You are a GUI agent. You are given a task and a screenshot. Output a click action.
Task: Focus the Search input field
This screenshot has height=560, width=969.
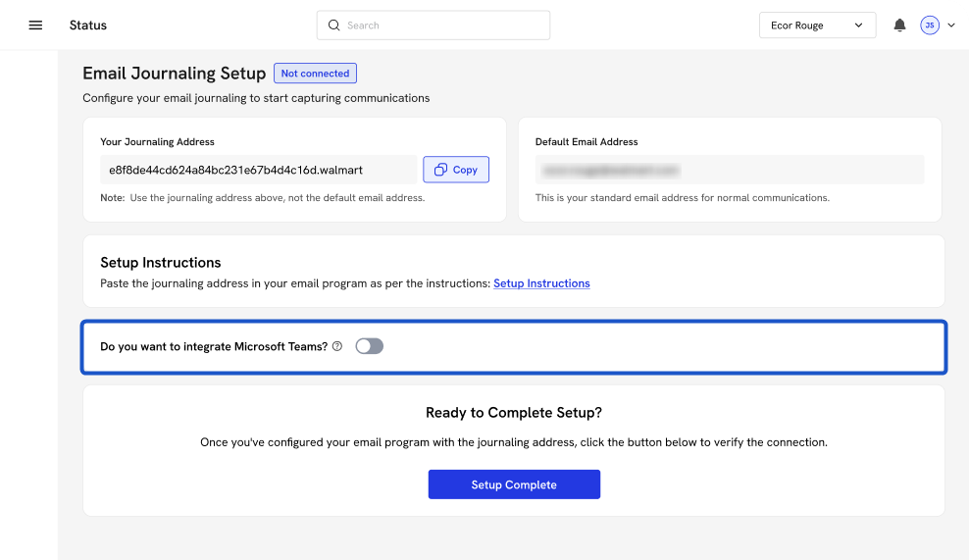point(441,25)
